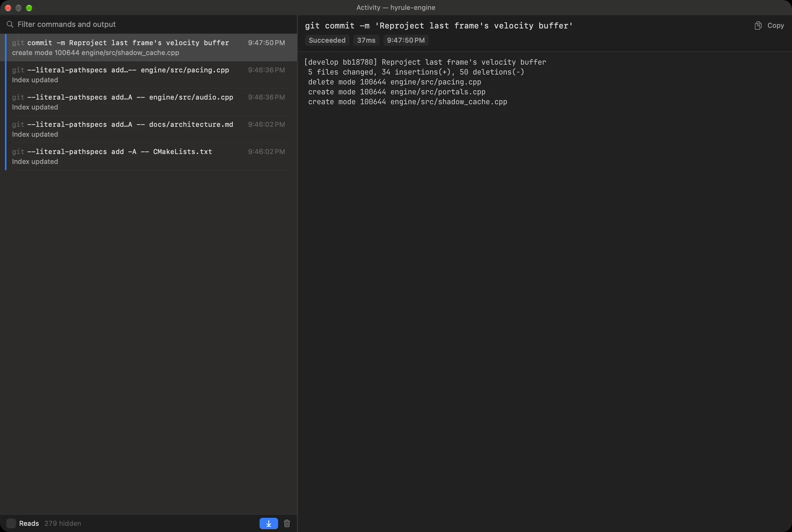Click 'Index updated' under the audio.cpp entry
This screenshot has width=792, height=532.
[35, 107]
